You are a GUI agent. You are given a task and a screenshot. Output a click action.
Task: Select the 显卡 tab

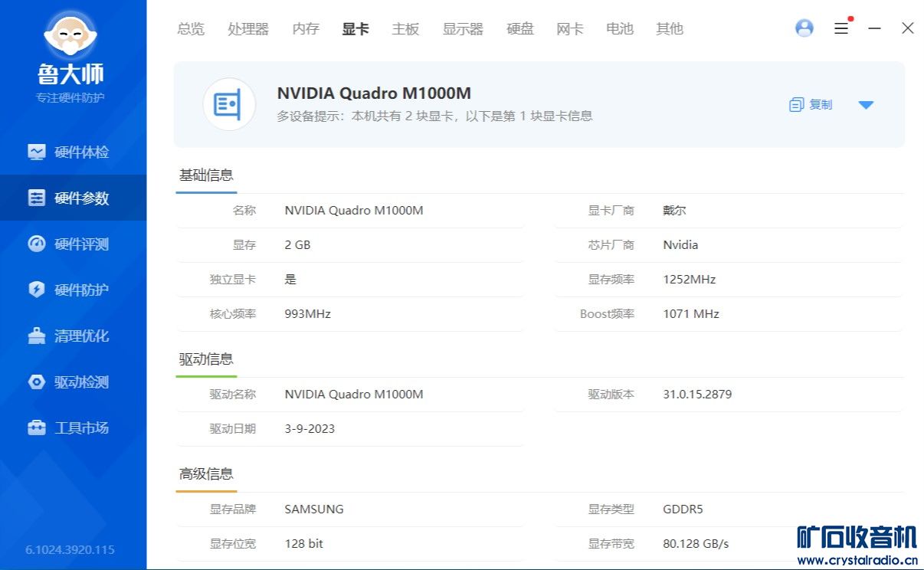tap(356, 29)
